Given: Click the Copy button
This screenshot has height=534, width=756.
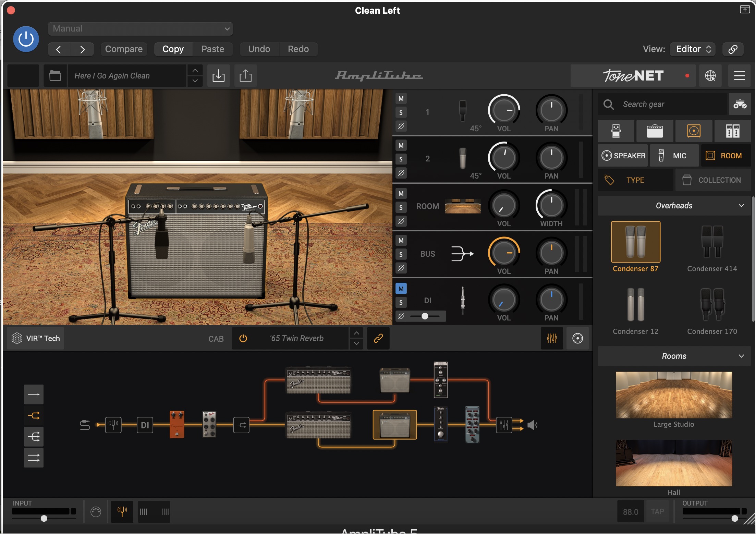Looking at the screenshot, I should point(173,49).
